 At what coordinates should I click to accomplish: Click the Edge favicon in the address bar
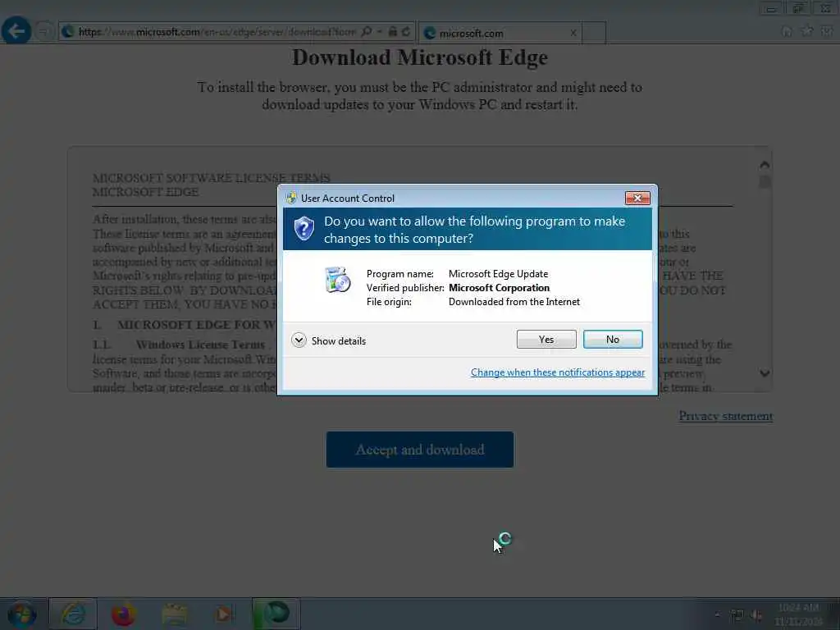click(x=67, y=32)
